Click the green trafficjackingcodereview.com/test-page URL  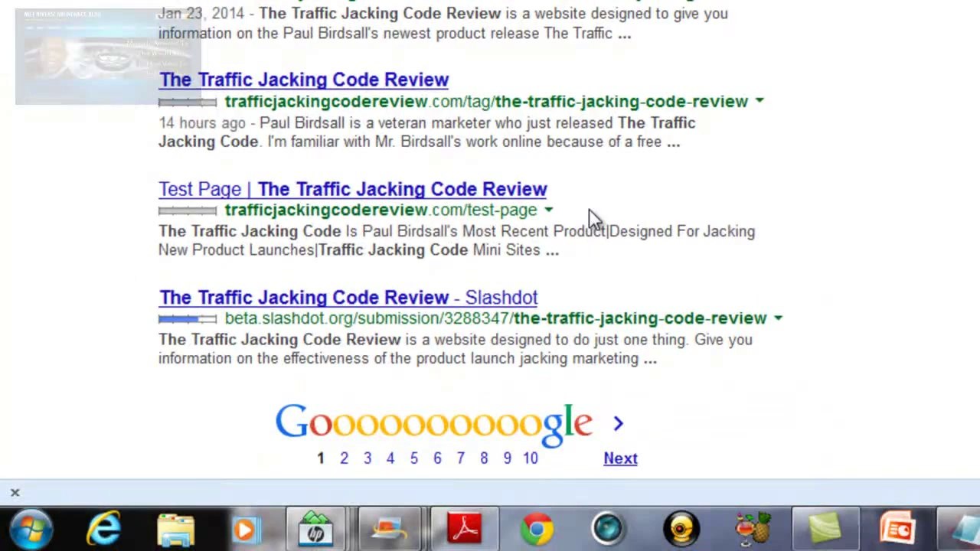click(x=381, y=210)
